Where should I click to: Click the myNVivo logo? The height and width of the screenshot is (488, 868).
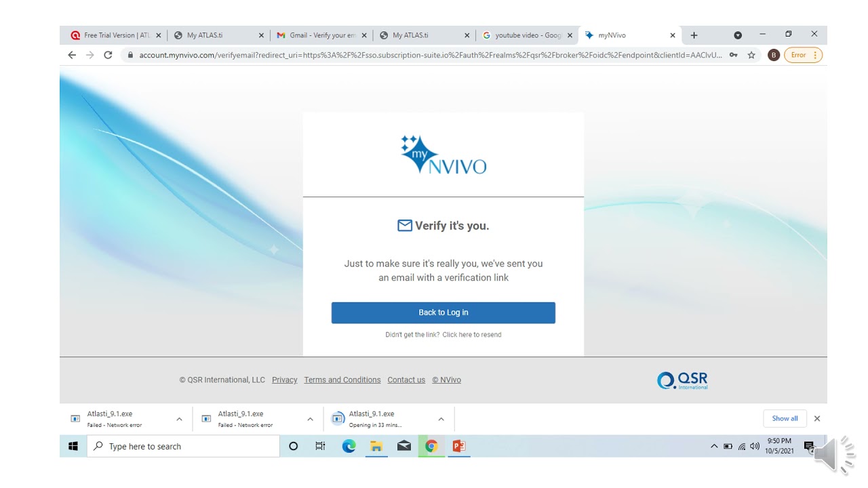443,155
